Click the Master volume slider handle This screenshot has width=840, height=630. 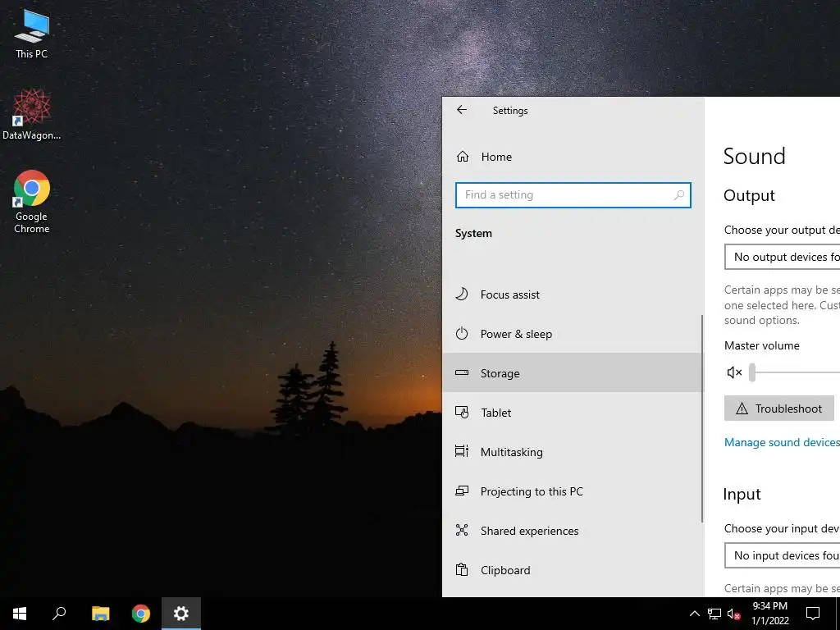click(x=752, y=372)
